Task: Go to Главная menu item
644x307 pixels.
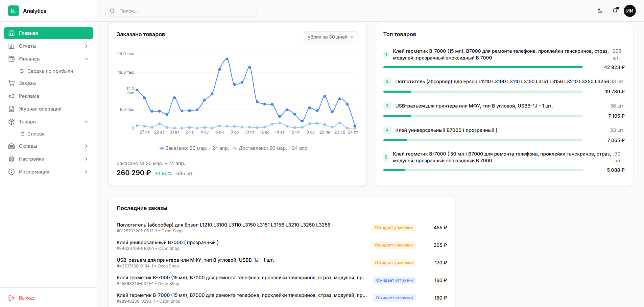Action: coord(48,33)
